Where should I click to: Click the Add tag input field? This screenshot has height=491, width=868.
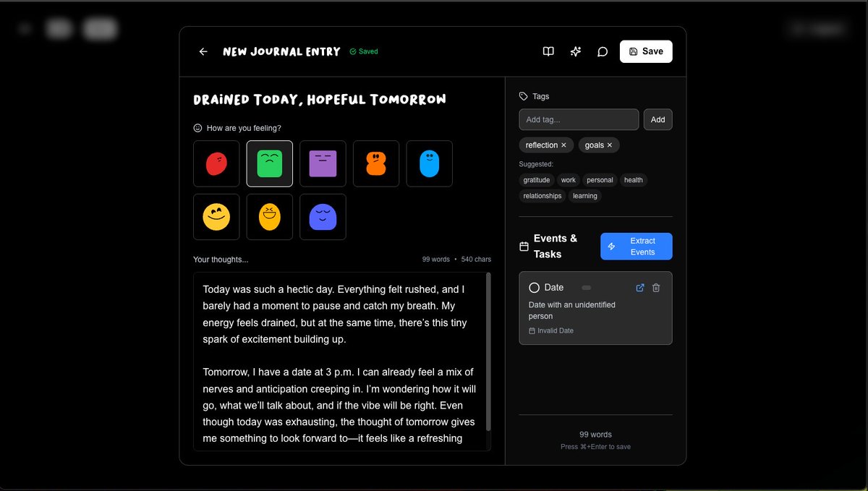pos(579,119)
